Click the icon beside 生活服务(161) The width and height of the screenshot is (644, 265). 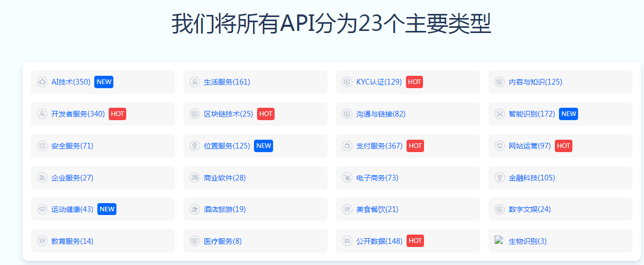pos(195,82)
